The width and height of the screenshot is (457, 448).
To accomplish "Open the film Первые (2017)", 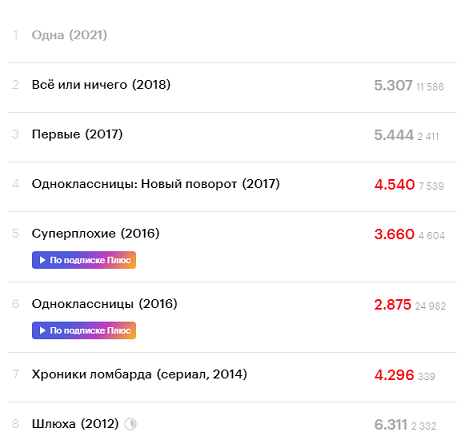I will pos(77,134).
